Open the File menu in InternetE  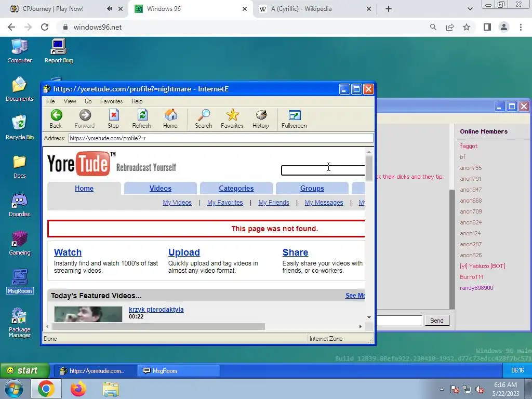click(x=50, y=101)
